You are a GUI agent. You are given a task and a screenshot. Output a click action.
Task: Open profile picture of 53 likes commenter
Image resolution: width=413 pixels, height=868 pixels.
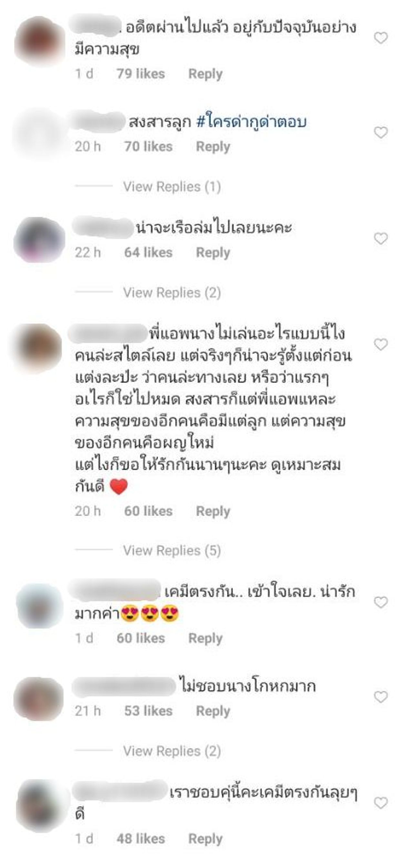pos(39,699)
